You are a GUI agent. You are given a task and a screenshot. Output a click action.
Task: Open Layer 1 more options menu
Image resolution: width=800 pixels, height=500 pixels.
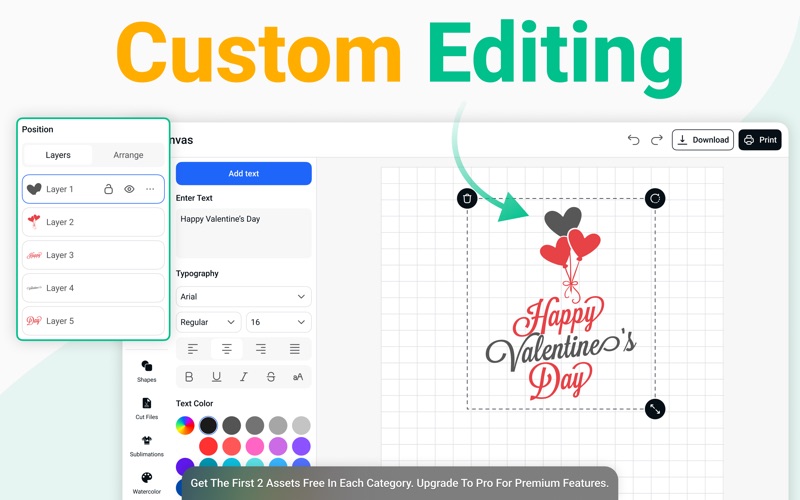point(150,189)
